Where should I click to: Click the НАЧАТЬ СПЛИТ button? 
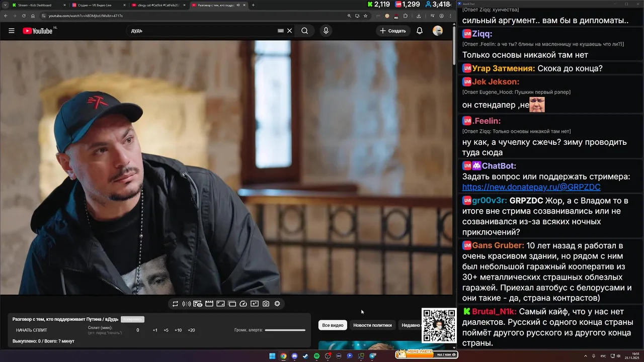point(32,330)
